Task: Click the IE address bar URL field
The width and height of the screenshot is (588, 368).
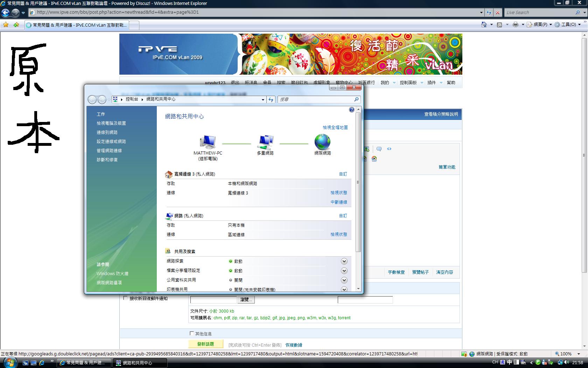Action: 257,12
